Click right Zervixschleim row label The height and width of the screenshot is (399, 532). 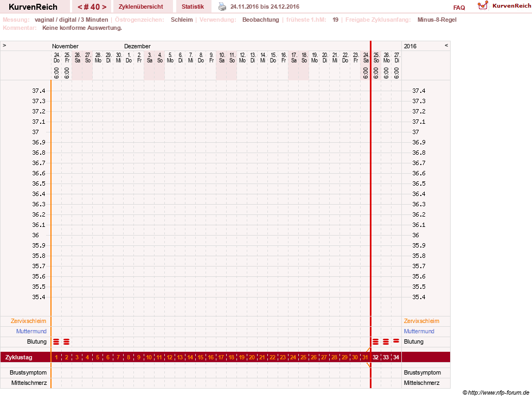click(x=421, y=321)
